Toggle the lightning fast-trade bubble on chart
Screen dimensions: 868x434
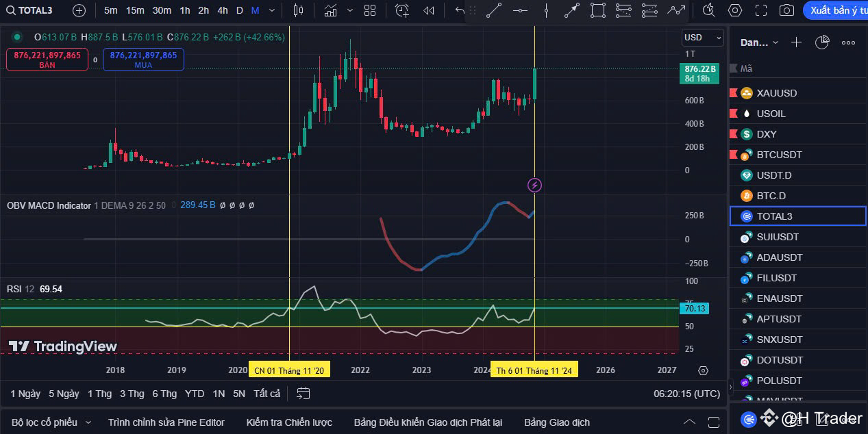tap(534, 185)
